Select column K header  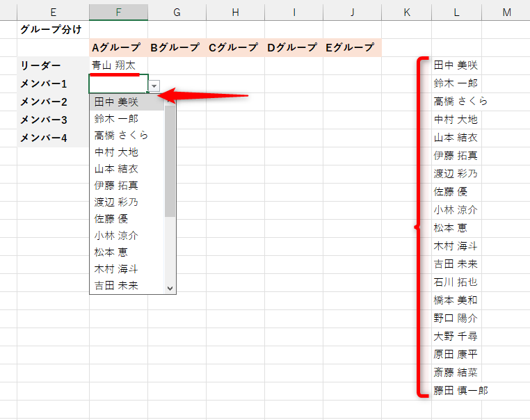[x=407, y=12]
